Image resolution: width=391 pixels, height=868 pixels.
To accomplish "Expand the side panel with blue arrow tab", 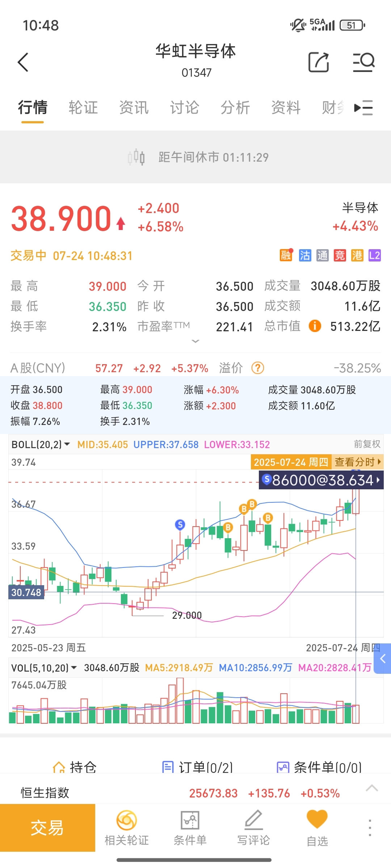I will coord(382,658).
